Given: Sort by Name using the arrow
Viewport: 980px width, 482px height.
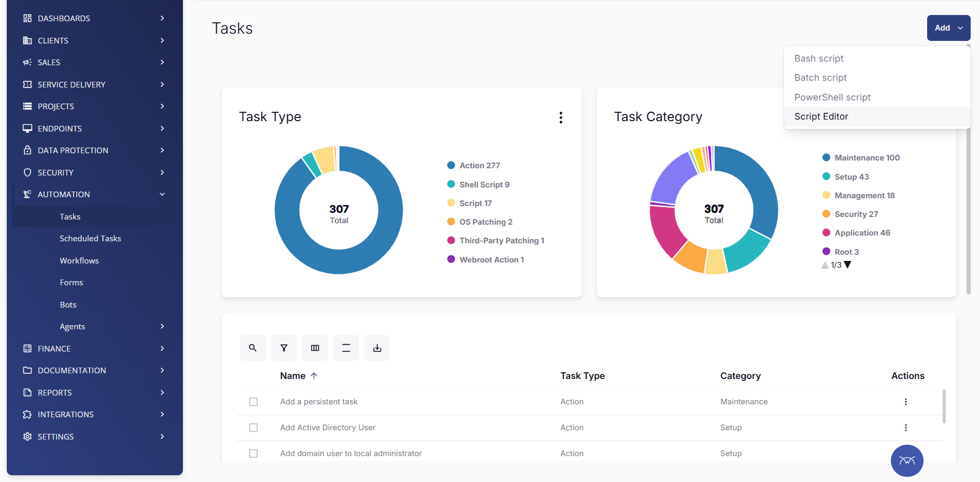Looking at the screenshot, I should 314,376.
